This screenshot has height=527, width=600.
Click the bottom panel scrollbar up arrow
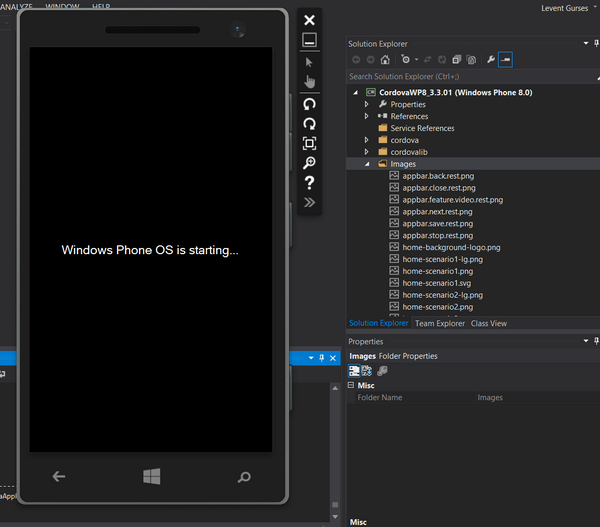[335, 388]
